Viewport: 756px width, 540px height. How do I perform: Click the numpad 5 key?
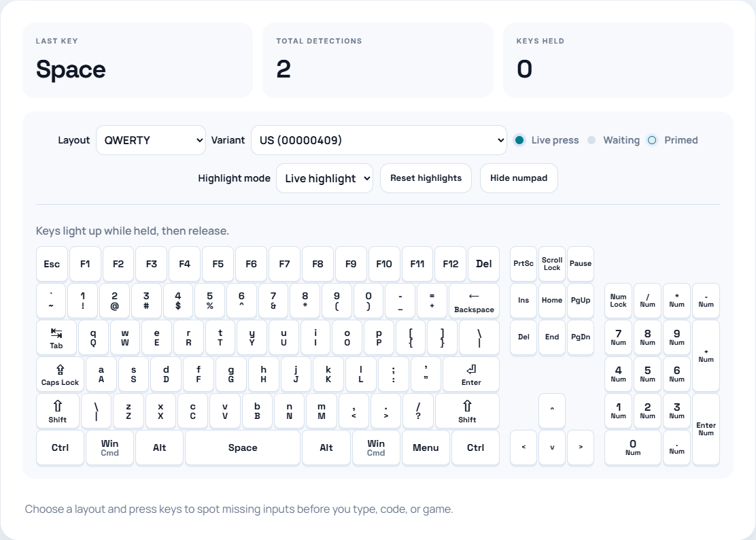click(647, 375)
